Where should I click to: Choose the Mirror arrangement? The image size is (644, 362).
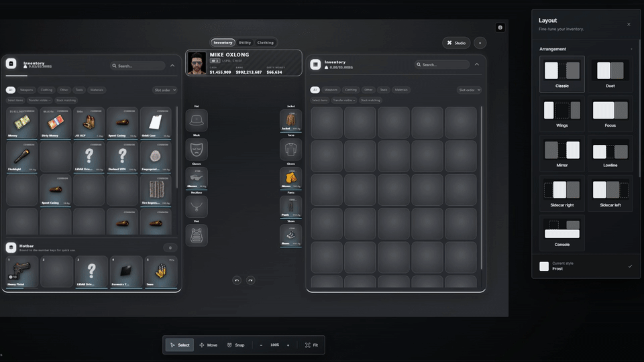562,154
